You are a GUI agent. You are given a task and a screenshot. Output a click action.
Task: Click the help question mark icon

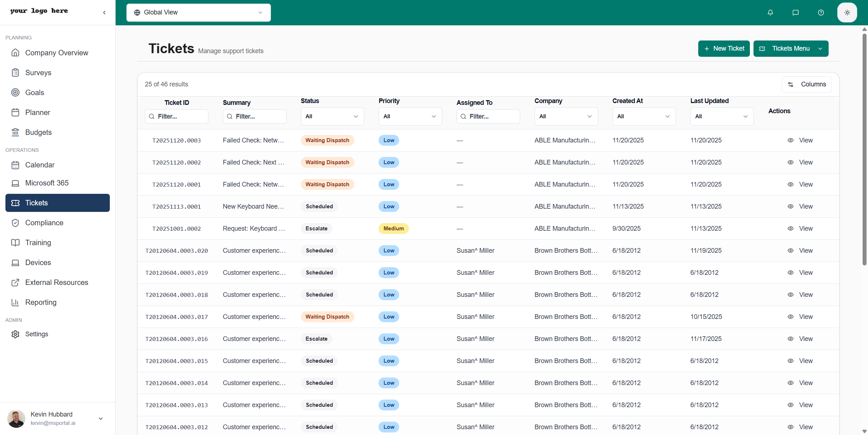(821, 13)
